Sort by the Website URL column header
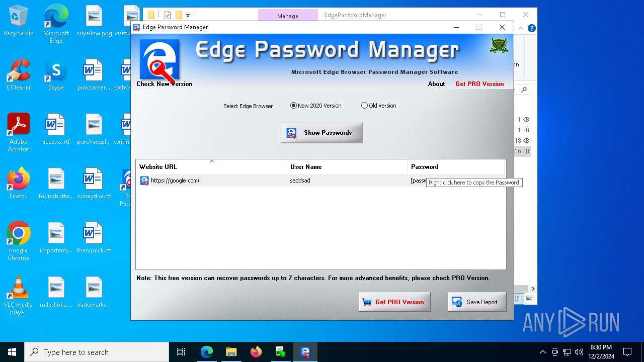The width and height of the screenshot is (644, 362). (211, 167)
